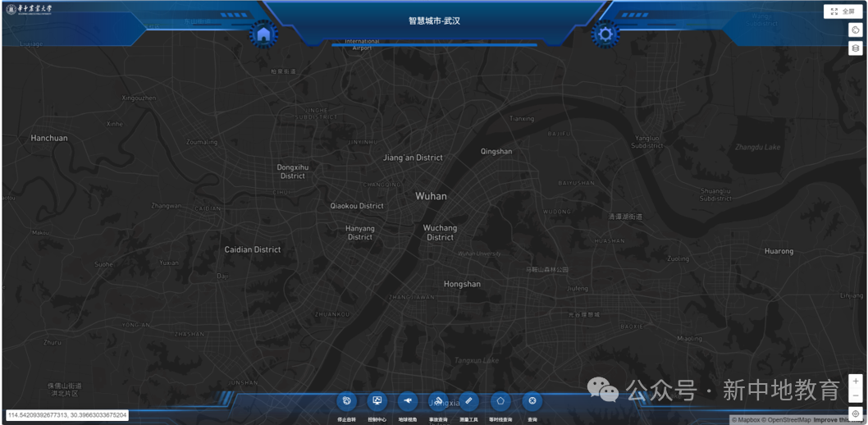Open the © OpenStreetMap attribution link
Image resolution: width=868 pixels, height=425 pixels.
coord(785,420)
